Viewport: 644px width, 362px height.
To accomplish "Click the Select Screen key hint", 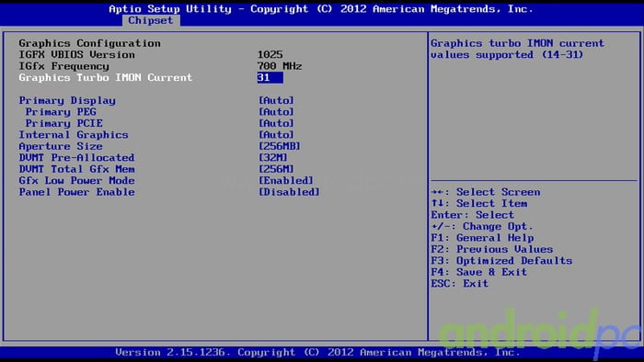I will tap(486, 192).
